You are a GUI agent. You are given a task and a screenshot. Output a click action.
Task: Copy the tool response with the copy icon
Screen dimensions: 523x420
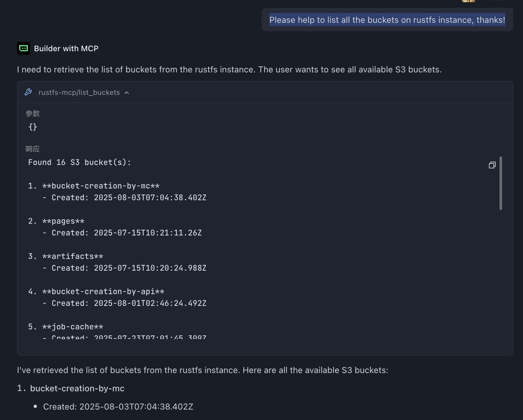pyautogui.click(x=492, y=165)
